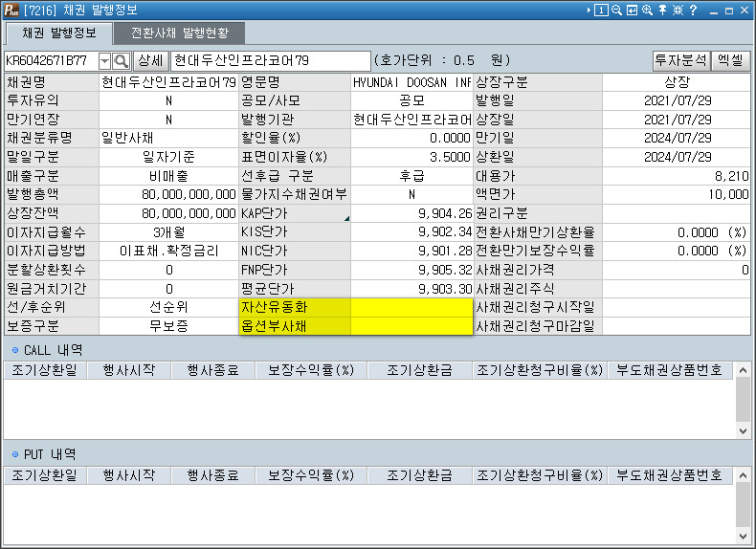Click the blue bullet icon beside CALL 내역
Screen dimensions: 756x549
click(x=15, y=350)
